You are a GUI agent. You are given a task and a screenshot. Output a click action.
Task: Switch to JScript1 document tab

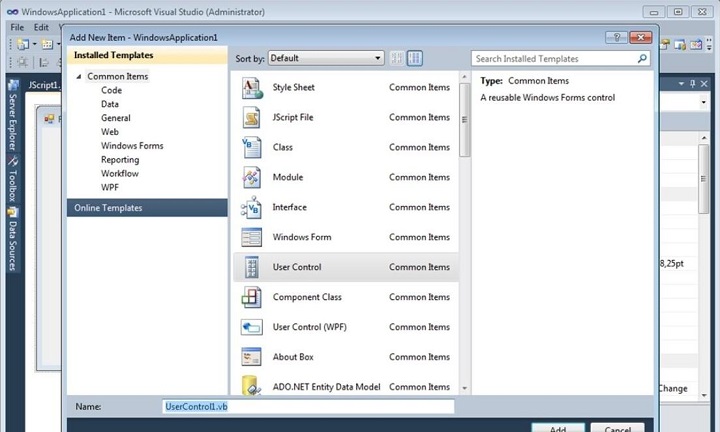pyautogui.click(x=44, y=85)
